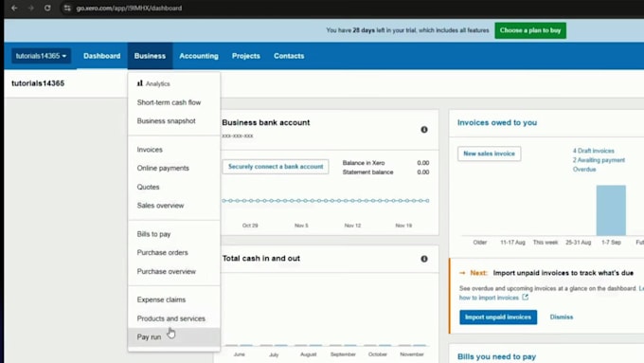Click the Business bank account title
The height and width of the screenshot is (363, 644).
click(x=266, y=122)
